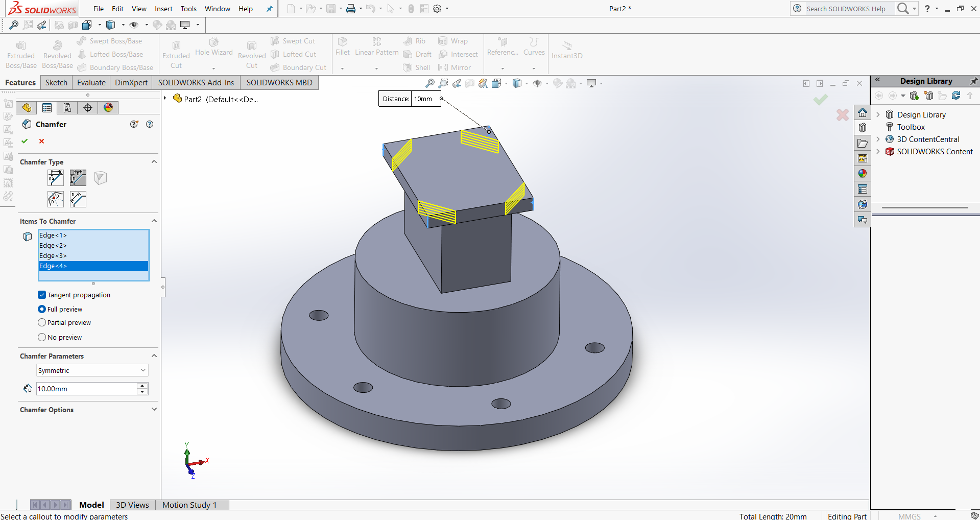Select Angle Distance chamfer type icon

[x=56, y=178]
